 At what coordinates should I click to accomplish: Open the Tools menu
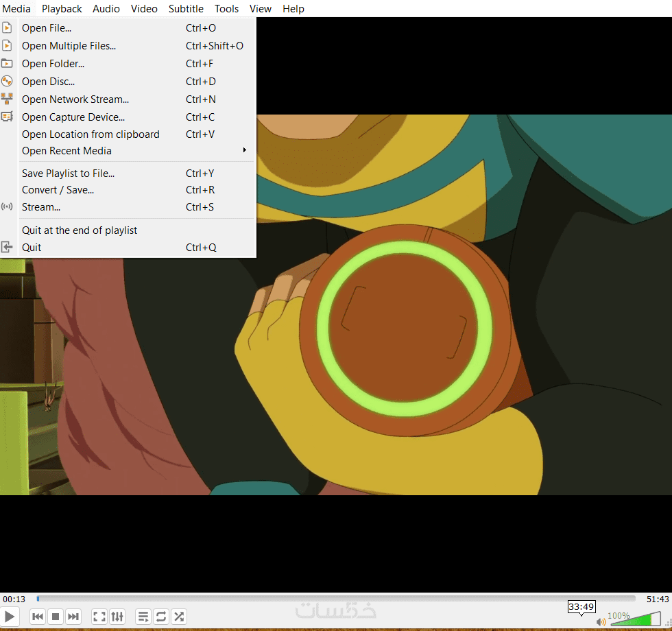[226, 8]
